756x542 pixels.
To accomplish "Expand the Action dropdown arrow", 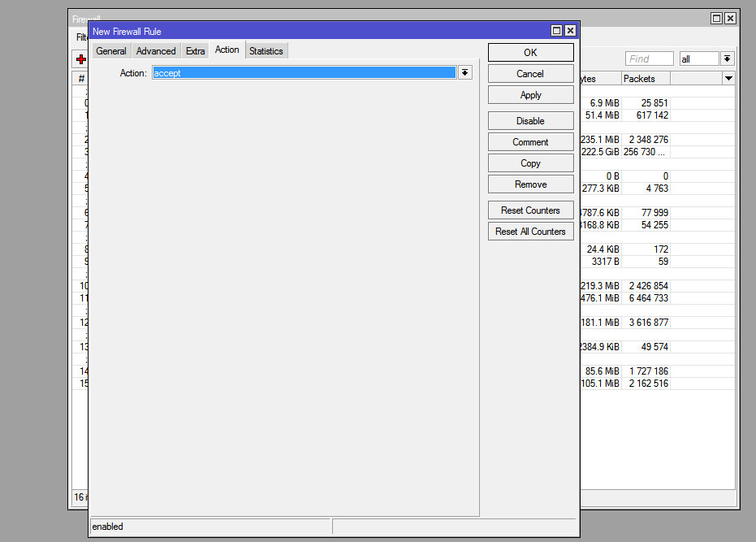I will (464, 72).
